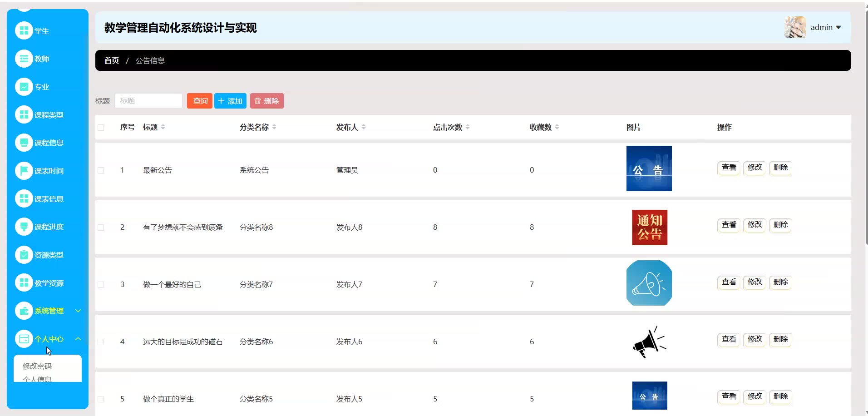Click the 管理员 publisher cell
The width and height of the screenshot is (868, 416).
(347, 170)
